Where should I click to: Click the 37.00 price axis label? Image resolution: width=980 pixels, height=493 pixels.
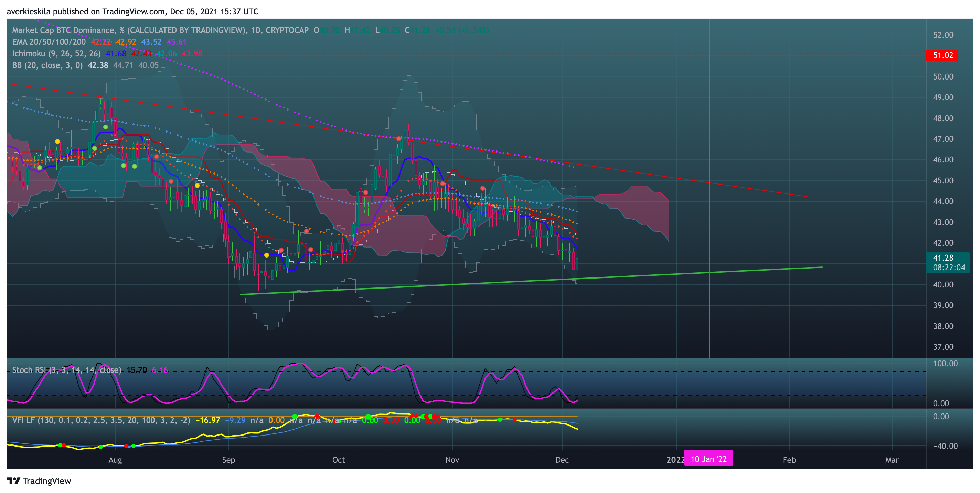943,347
